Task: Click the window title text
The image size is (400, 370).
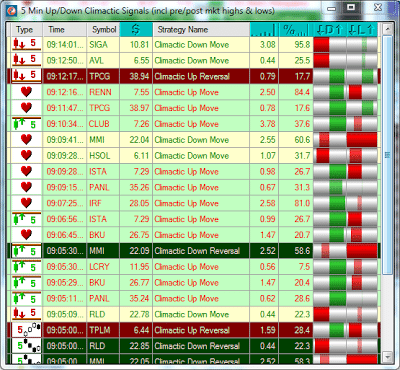Action: pyautogui.click(x=148, y=10)
